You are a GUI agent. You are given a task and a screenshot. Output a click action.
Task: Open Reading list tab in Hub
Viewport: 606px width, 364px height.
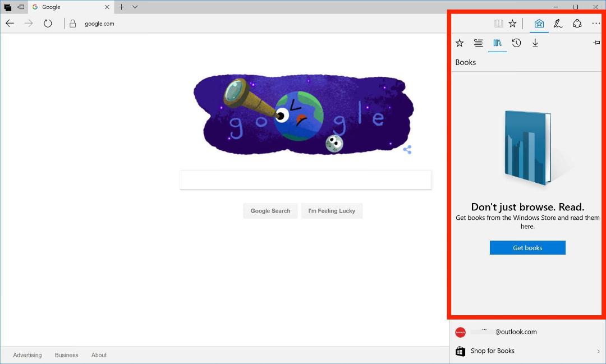point(479,43)
